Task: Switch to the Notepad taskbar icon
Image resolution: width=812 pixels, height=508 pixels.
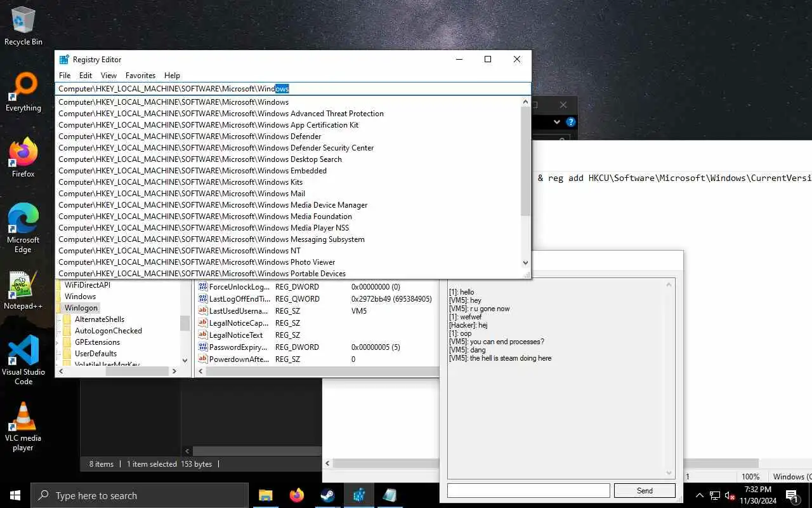Action: click(x=390, y=495)
